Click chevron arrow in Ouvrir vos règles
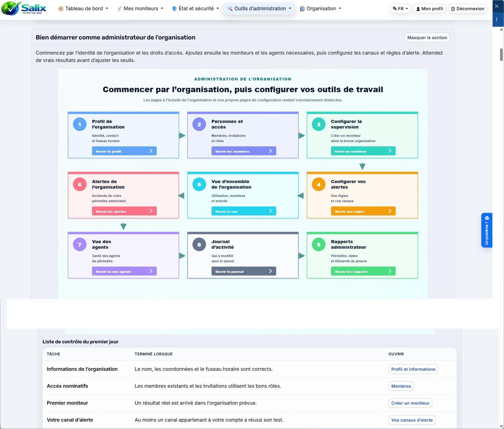The width and height of the screenshot is (504, 429). tap(390, 211)
